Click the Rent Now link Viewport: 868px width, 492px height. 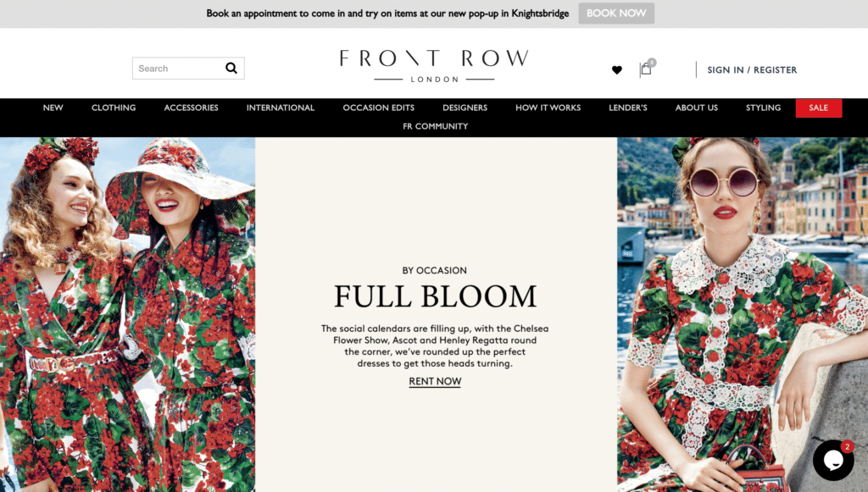pos(435,381)
